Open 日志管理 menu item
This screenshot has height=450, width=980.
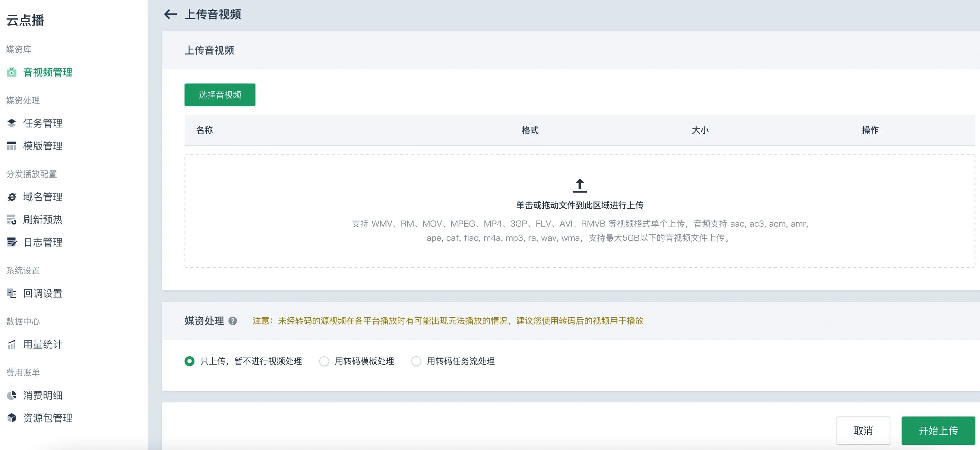pyautogui.click(x=43, y=242)
